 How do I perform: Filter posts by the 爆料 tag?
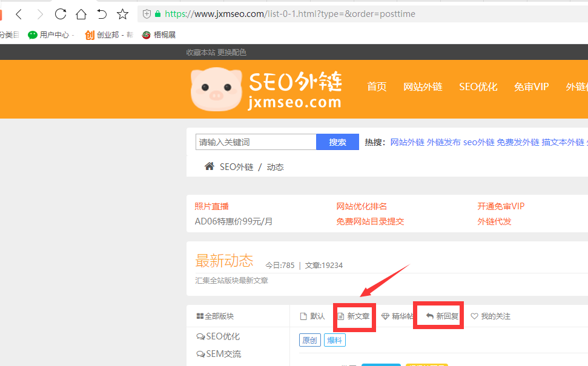pyautogui.click(x=334, y=340)
